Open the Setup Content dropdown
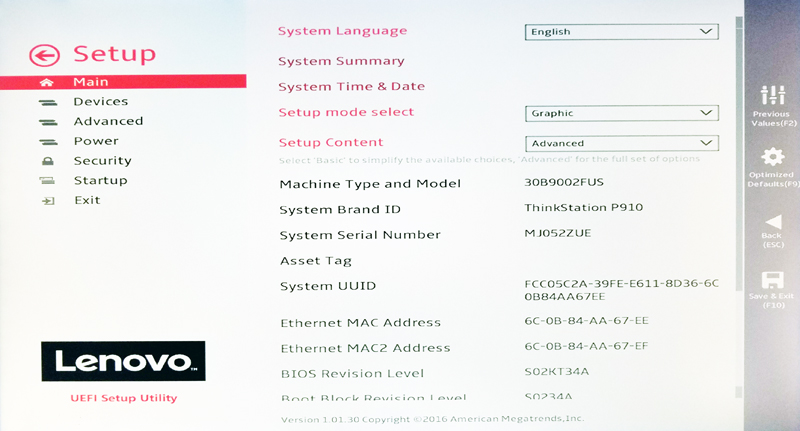Viewport: 800px width, 431px height. pos(621,143)
